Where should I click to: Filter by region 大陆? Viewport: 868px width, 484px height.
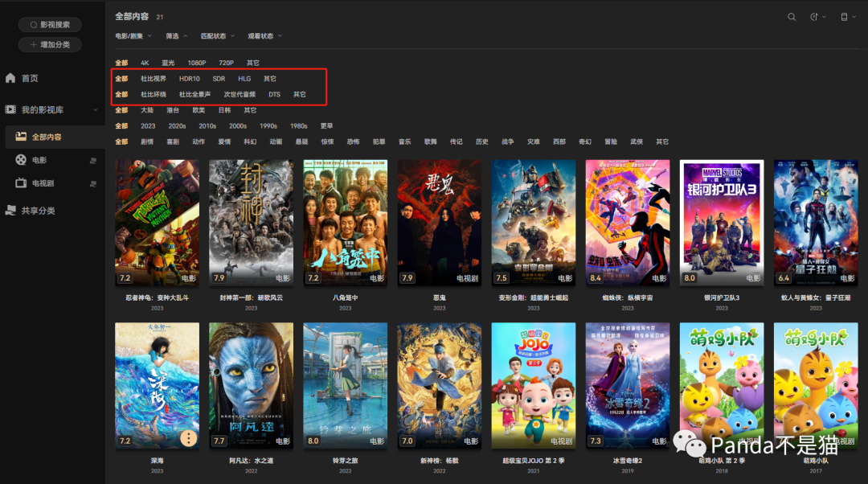pyautogui.click(x=147, y=110)
